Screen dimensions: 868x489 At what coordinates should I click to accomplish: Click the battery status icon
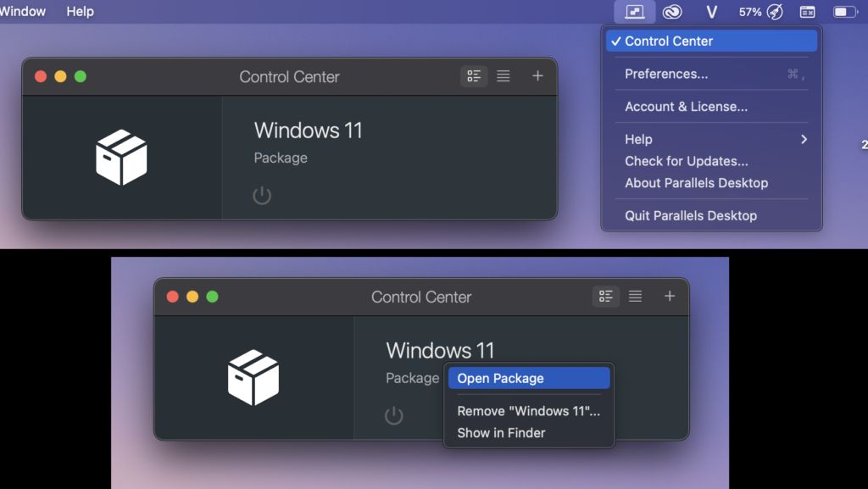point(845,12)
